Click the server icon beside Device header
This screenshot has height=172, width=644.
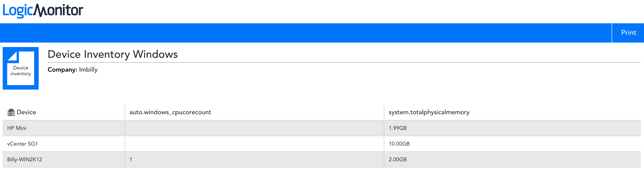click(11, 112)
